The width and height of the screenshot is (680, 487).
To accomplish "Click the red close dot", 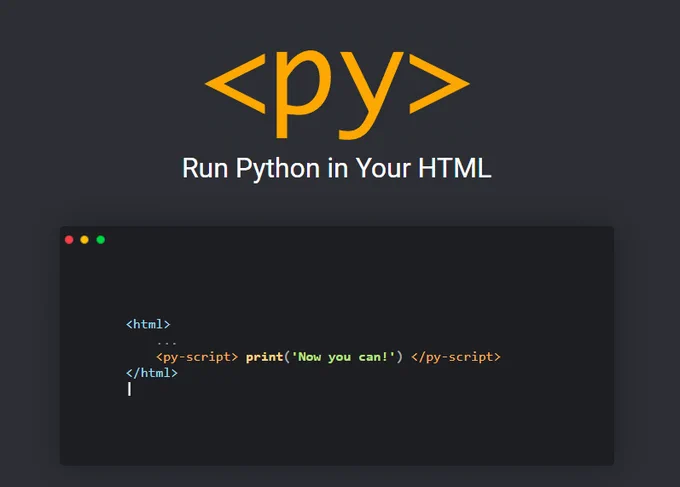I will (x=69, y=240).
